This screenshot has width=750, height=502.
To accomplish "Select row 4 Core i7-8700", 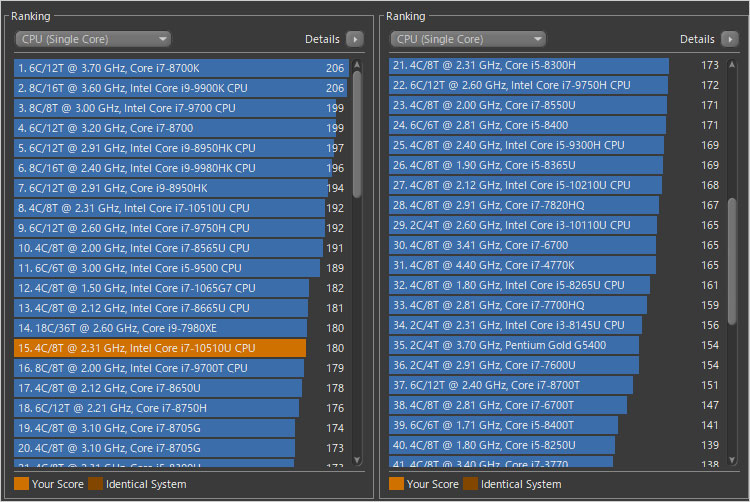I will 181,128.
